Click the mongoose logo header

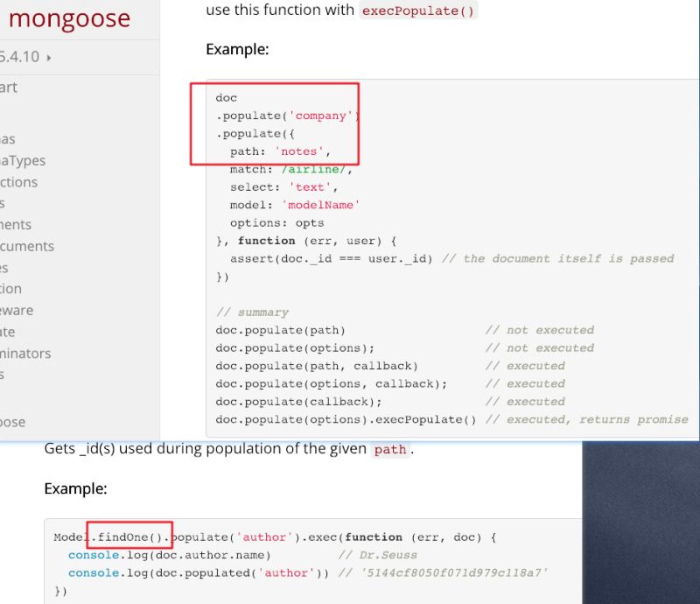(70, 19)
